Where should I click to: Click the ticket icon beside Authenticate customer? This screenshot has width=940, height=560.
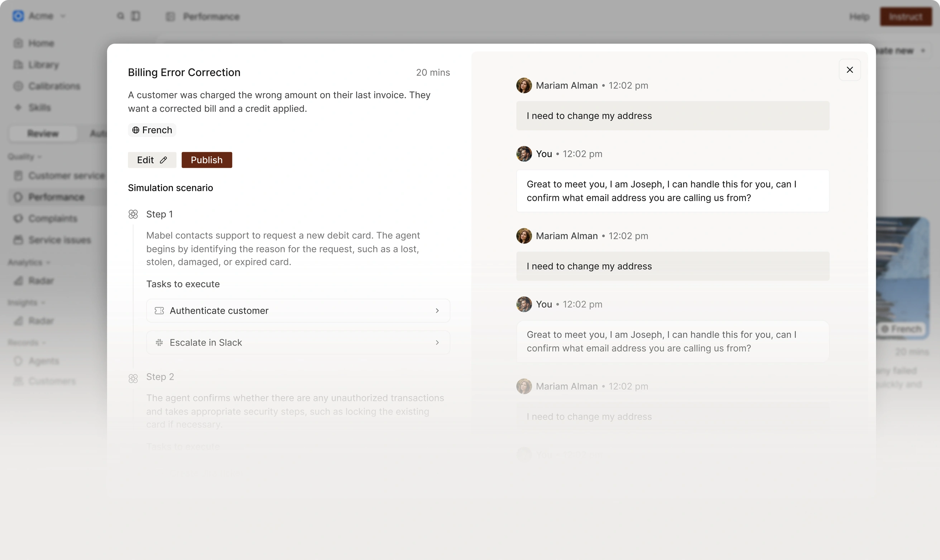pyautogui.click(x=159, y=310)
